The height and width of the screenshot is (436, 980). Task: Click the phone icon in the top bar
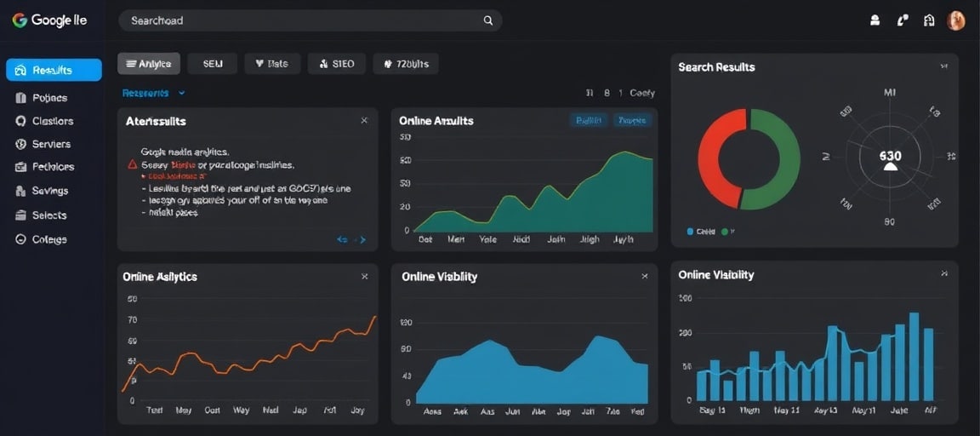coord(902,20)
